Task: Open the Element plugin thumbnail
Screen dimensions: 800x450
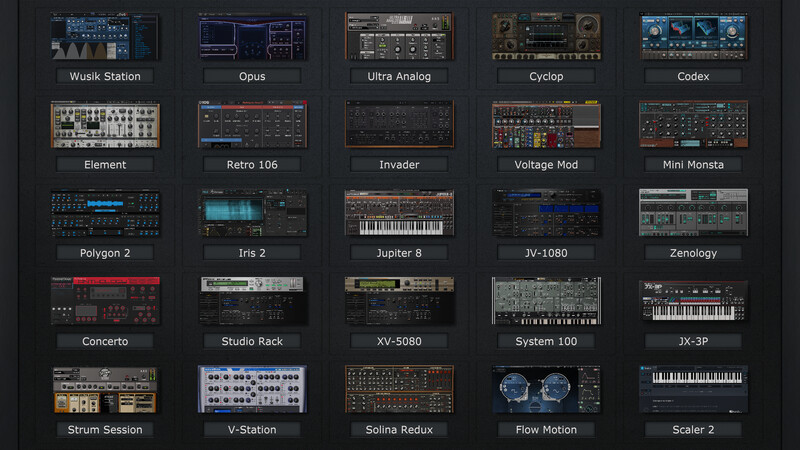Action: click(105, 124)
